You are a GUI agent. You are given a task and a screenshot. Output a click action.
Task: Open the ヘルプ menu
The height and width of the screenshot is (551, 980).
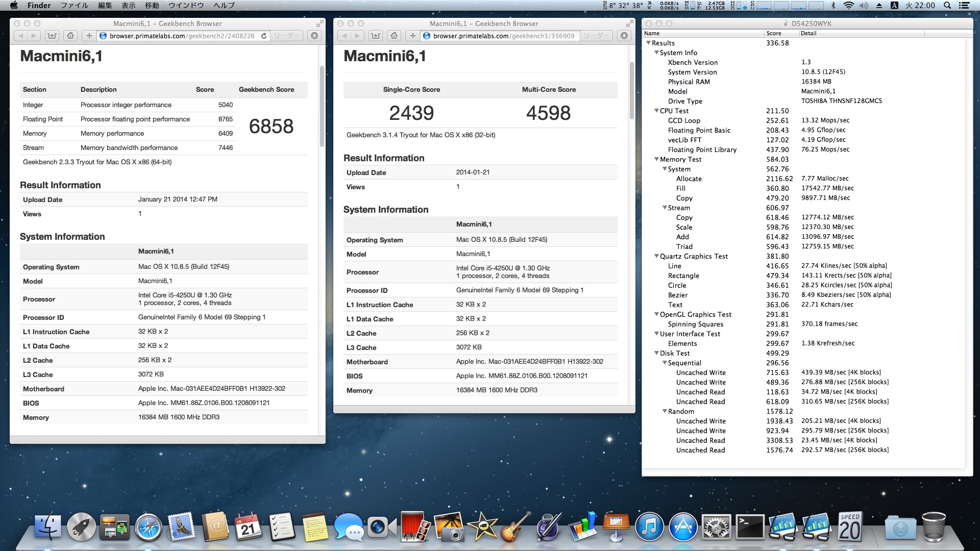(224, 6)
